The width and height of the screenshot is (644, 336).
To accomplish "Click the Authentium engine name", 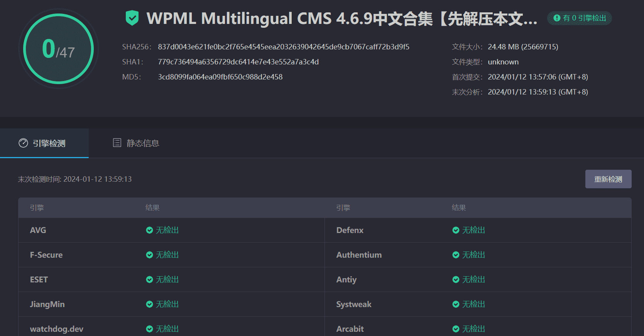I will tap(359, 255).
